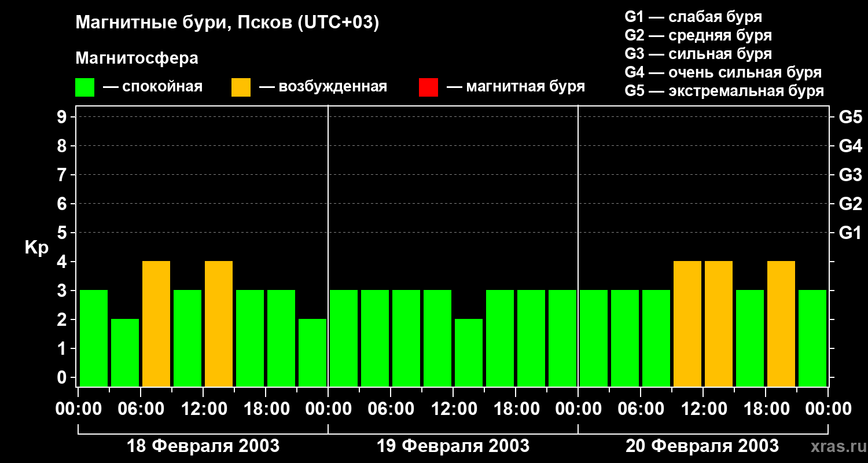Click the 'Kp' axis title
Image resolution: width=868 pixels, height=463 pixels.
tap(36, 248)
